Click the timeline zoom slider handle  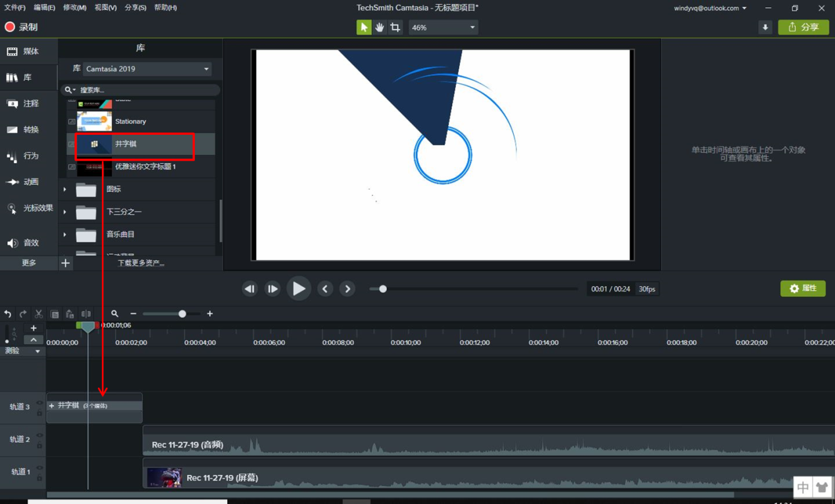pyautogui.click(x=182, y=314)
